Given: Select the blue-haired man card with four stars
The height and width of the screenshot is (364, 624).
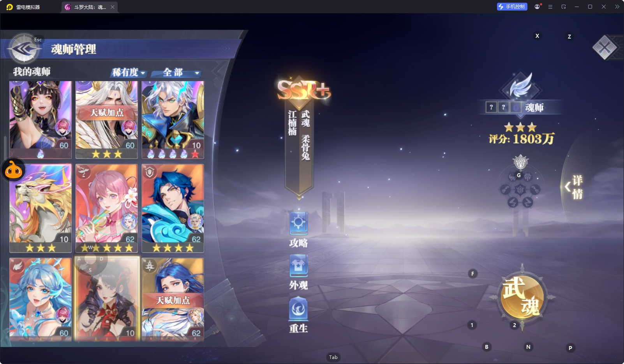Looking at the screenshot, I should point(173,208).
